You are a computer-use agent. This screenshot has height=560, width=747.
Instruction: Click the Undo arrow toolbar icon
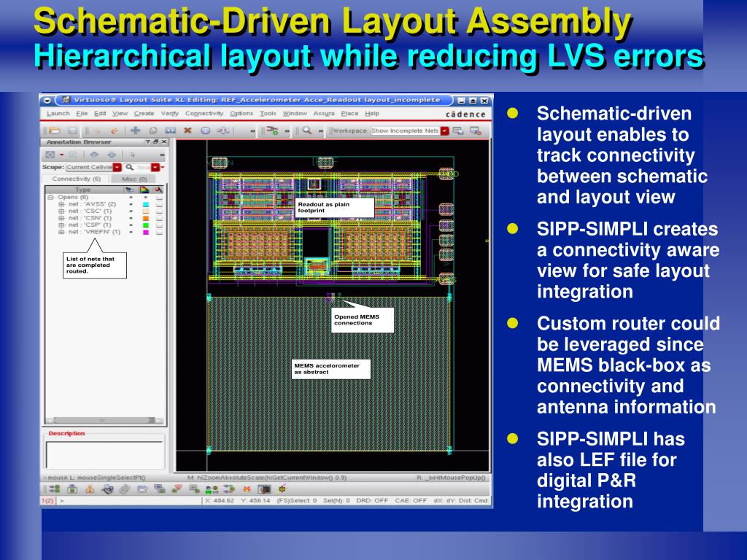coord(98,131)
